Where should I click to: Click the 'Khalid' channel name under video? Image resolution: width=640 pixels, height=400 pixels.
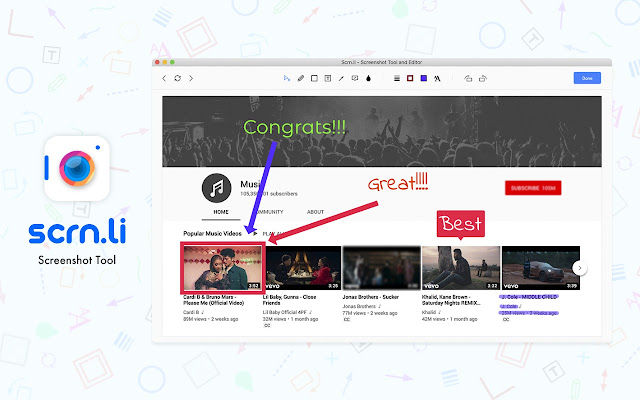tap(429, 312)
